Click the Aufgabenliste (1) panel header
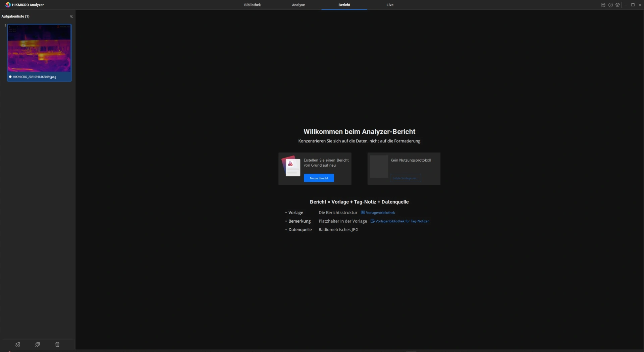 pos(15,16)
